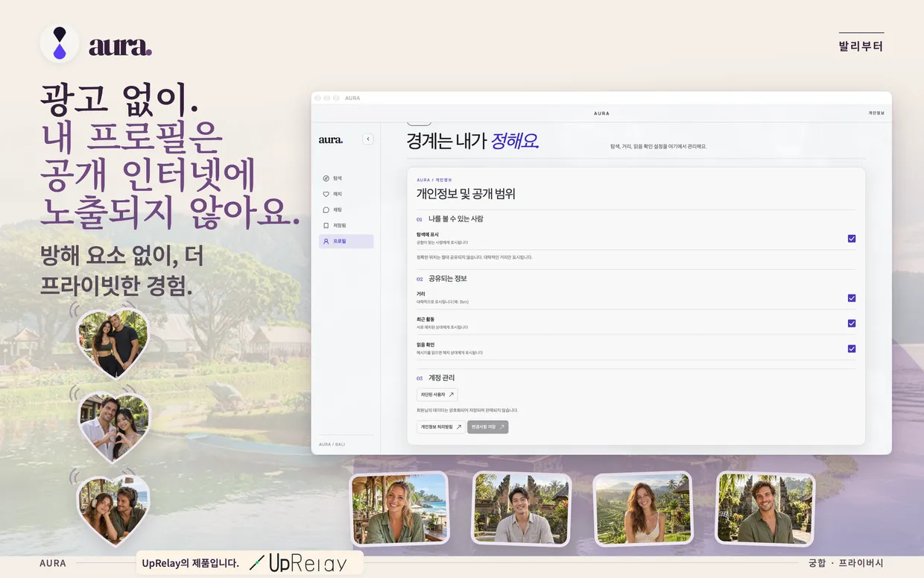Viewport: 924px width, 578px height.
Task: Click the 공유되는 정보 section title
Action: click(x=448, y=279)
